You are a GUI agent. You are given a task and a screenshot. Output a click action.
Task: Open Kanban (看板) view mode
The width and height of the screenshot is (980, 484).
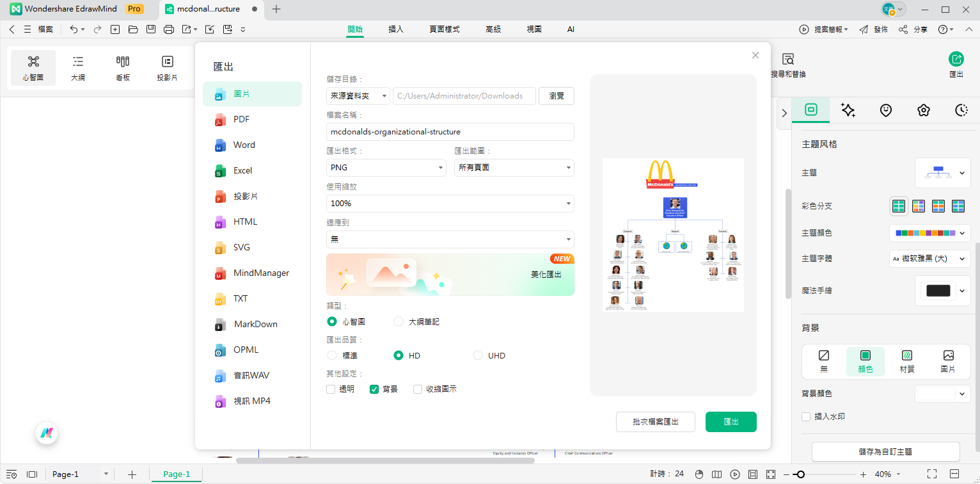(123, 68)
